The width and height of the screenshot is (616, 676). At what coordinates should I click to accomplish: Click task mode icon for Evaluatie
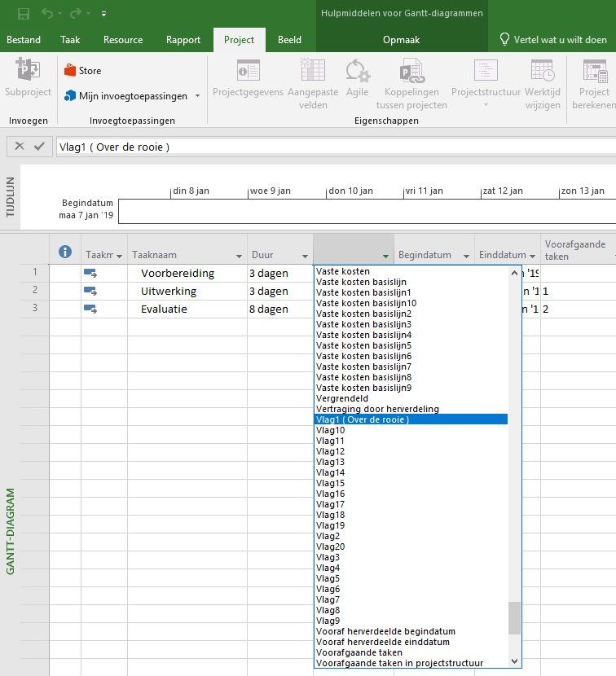coord(90,309)
